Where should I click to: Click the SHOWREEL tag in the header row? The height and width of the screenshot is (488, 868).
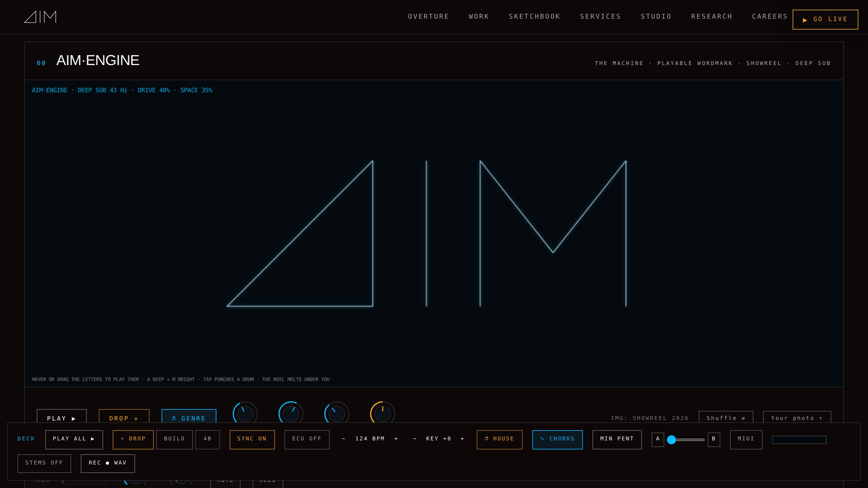pyautogui.click(x=763, y=63)
